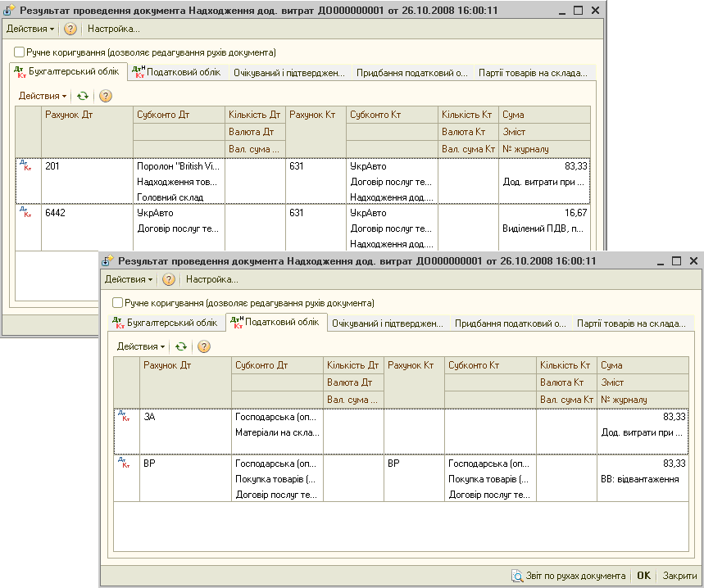Click Дт/Кт icon of row ЗА in front window
Viewport: 704px width, 588px height.
click(x=124, y=416)
